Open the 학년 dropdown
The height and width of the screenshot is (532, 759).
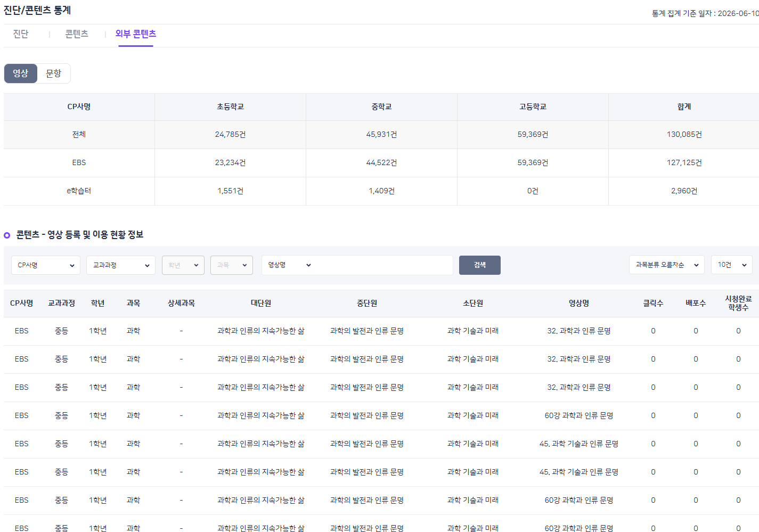point(183,265)
